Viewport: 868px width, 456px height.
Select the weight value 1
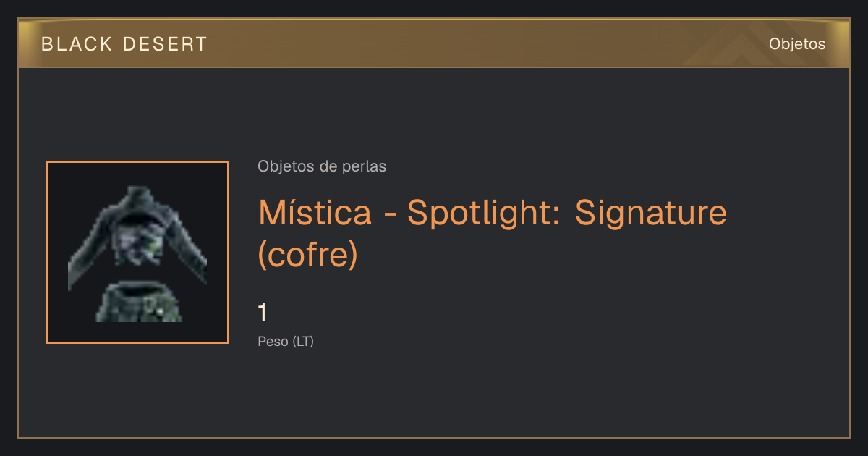(x=263, y=313)
